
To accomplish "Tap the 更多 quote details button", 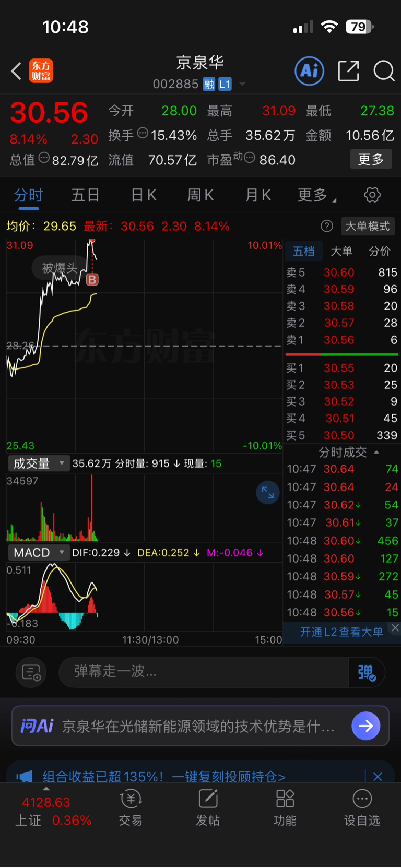I will pos(371,159).
